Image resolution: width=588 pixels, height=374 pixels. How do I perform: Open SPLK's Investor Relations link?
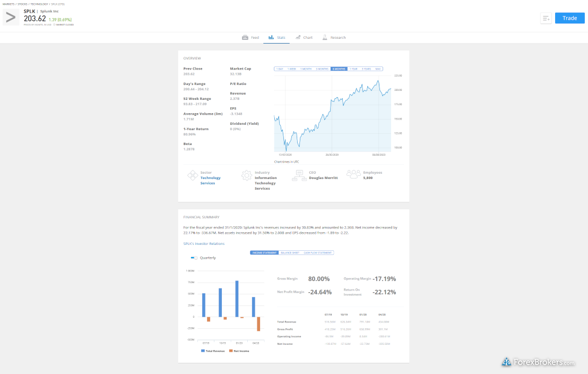click(204, 244)
